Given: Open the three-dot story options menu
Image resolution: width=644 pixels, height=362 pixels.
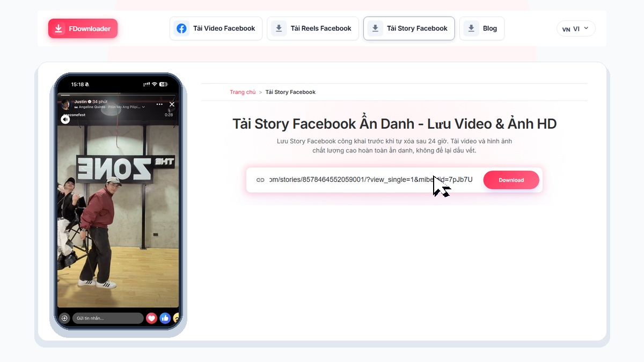Looking at the screenshot, I should [159, 104].
